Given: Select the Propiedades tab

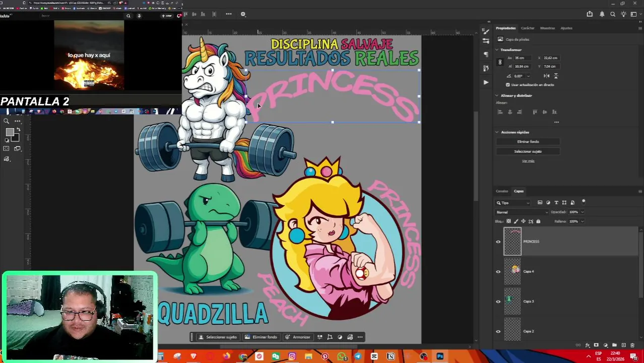Looking at the screenshot, I should [x=505, y=28].
